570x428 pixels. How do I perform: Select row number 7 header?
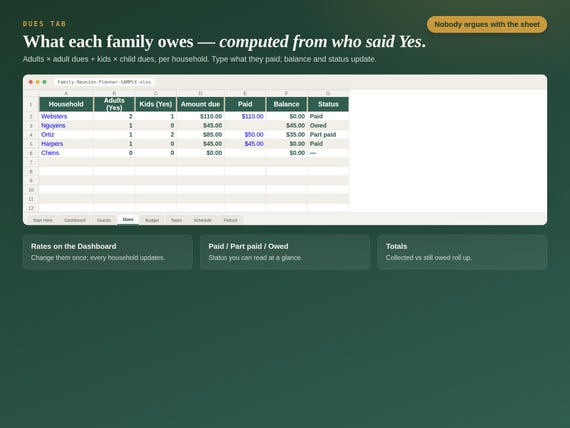click(31, 162)
